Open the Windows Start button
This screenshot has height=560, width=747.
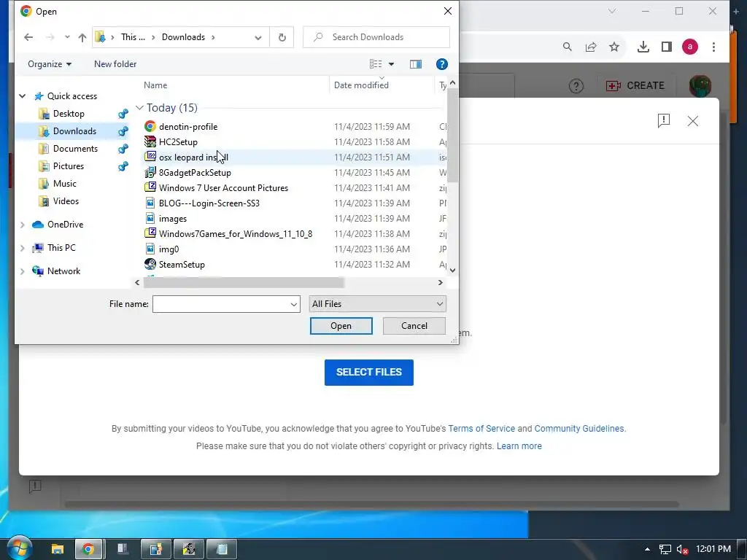click(x=19, y=548)
